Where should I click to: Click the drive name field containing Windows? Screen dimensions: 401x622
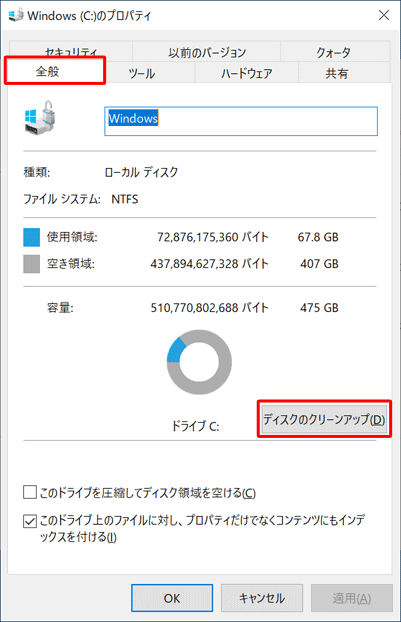241,121
